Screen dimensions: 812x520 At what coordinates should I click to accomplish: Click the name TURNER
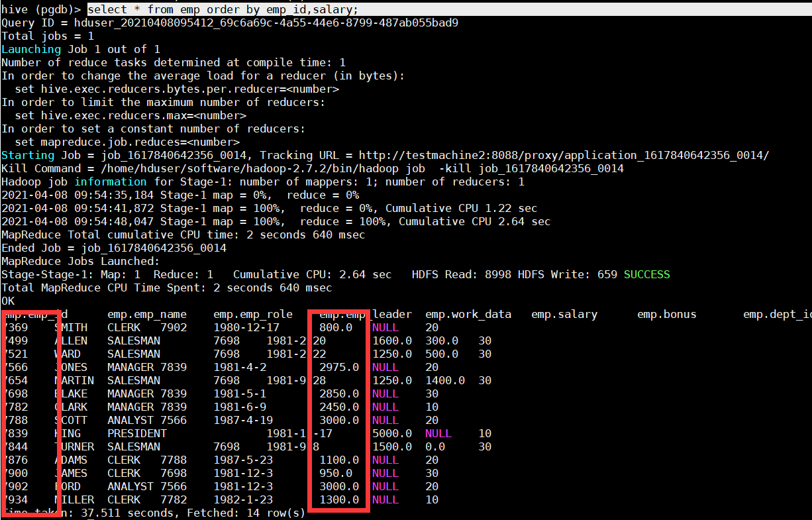pyautogui.click(x=74, y=446)
